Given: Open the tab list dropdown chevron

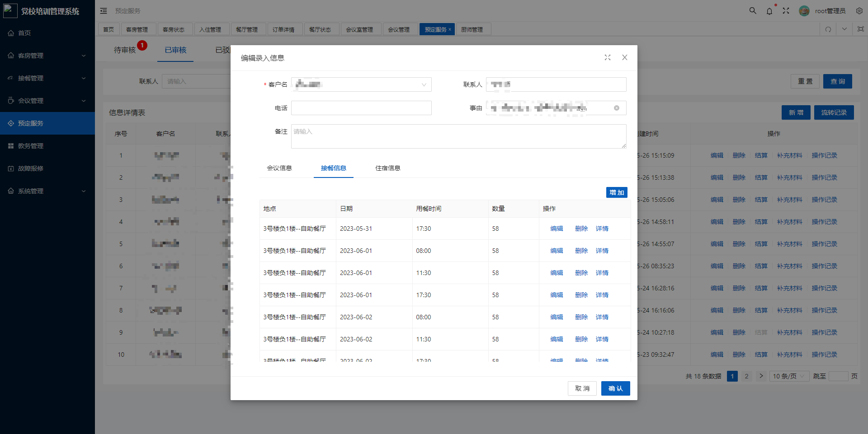Looking at the screenshot, I should point(844,29).
